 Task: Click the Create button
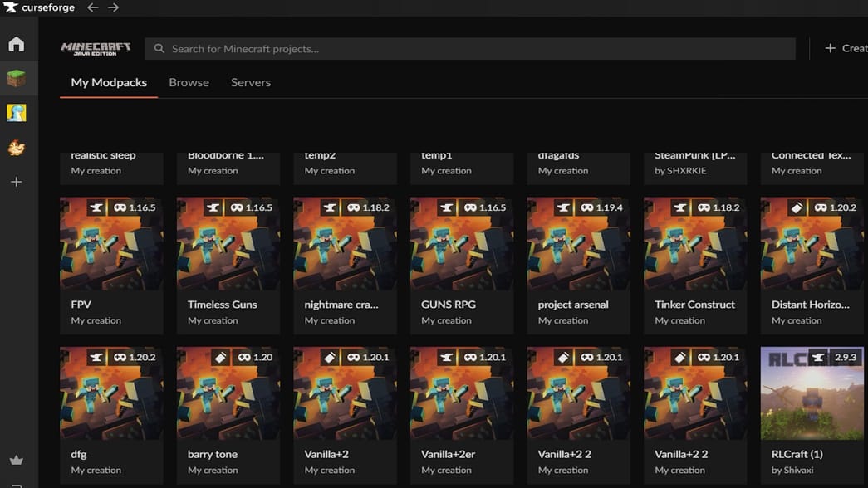point(843,48)
